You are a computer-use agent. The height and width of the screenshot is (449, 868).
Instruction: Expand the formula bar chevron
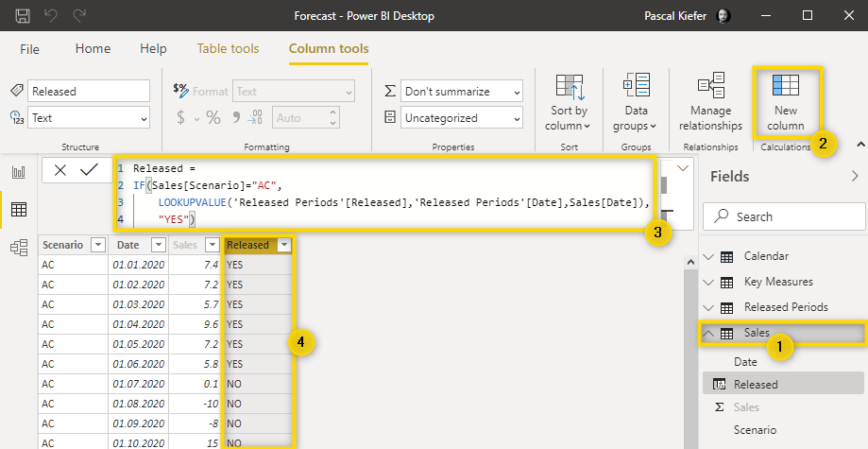pyautogui.click(x=683, y=168)
